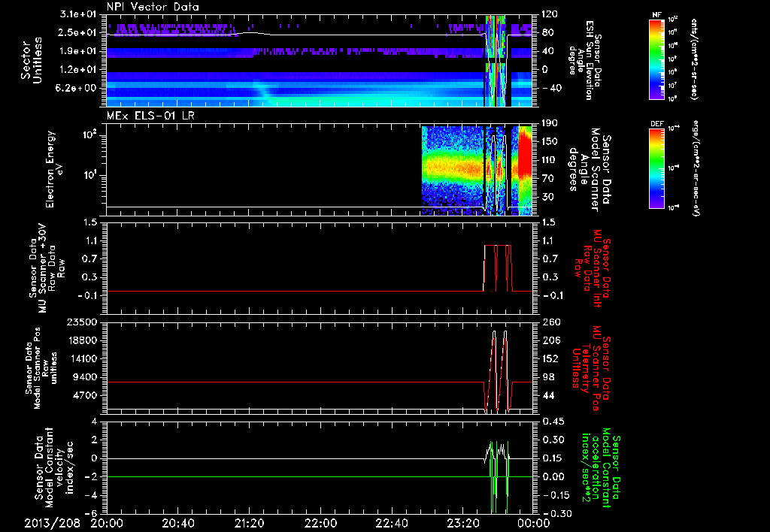Click the red MU Scanner pulse trace
Viewport: 770px width, 532px height.
coord(498,268)
